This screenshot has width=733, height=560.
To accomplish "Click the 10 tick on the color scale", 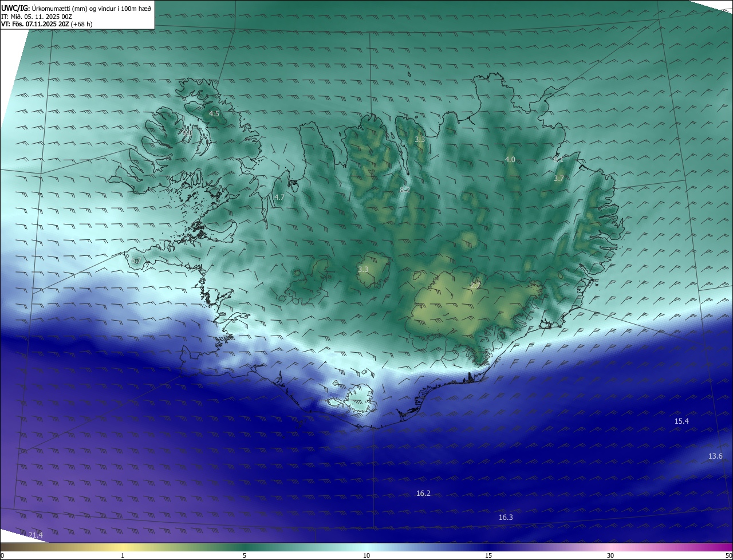I will tap(366, 555).
